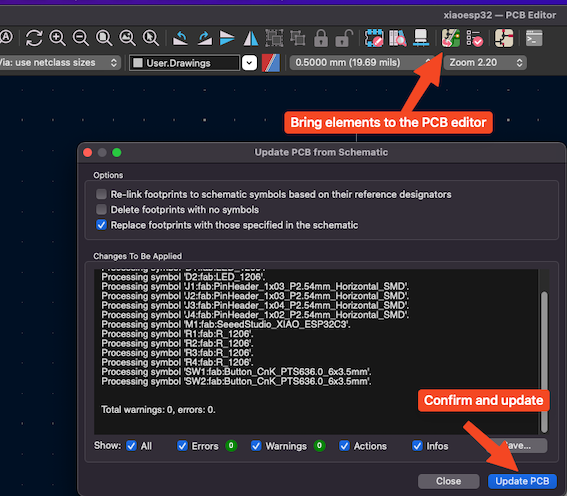The image size is (567, 496).
Task: Click the 'M1:fab:SeeedStudio_XIAO_ESP32C3' log line
Action: point(226,324)
